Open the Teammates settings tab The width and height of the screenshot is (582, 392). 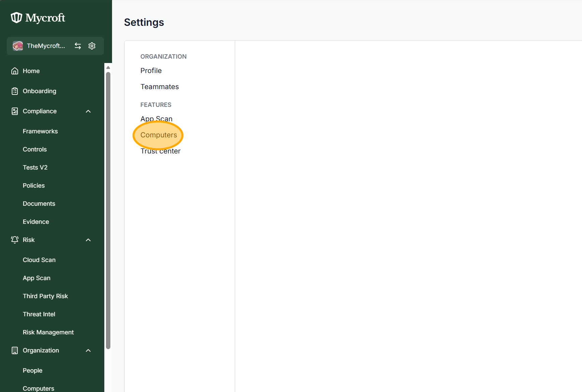pos(160,87)
